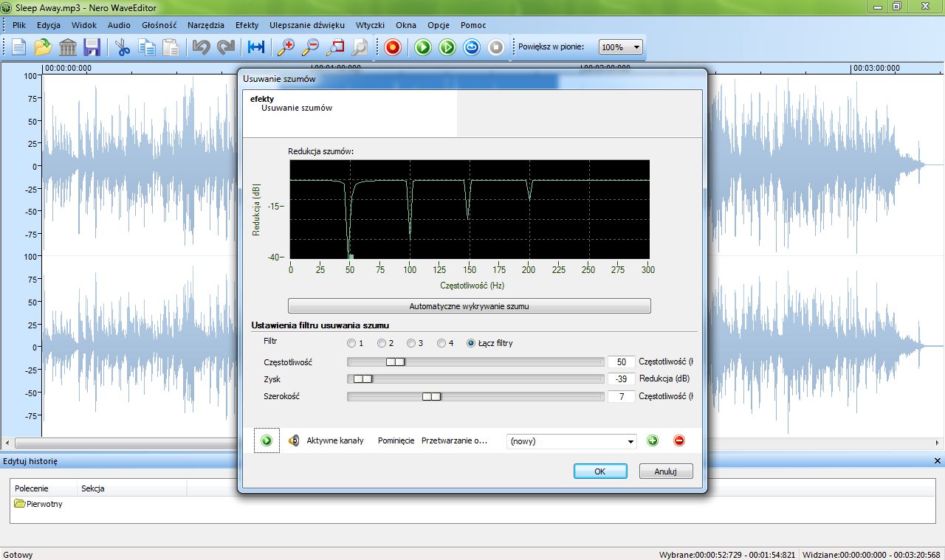Play selection with the second green play button
The width and height of the screenshot is (945, 560).
coord(447,47)
